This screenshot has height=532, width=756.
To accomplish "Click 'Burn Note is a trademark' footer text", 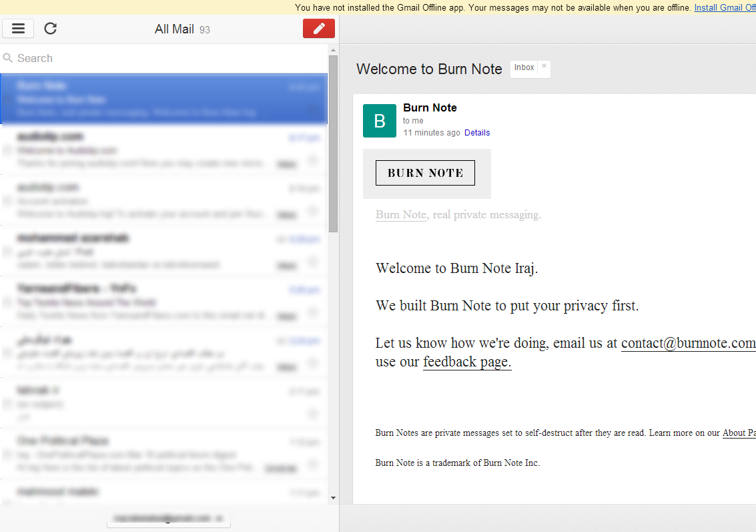I will (458, 463).
